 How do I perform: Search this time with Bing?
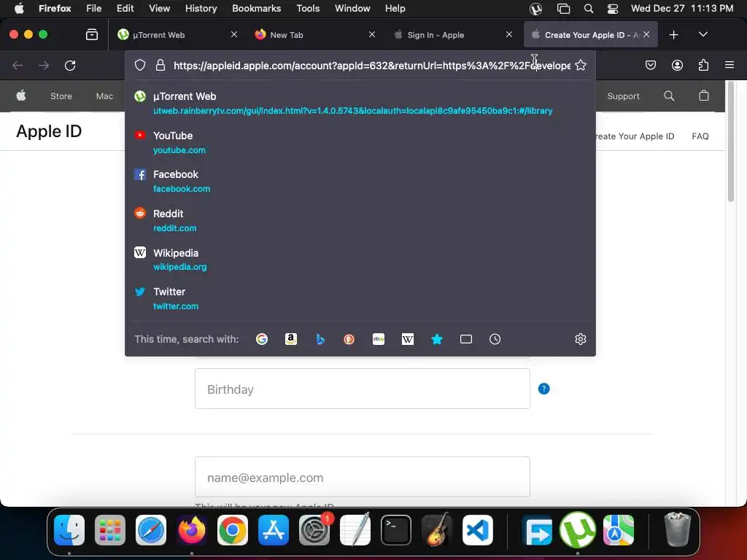click(x=320, y=339)
